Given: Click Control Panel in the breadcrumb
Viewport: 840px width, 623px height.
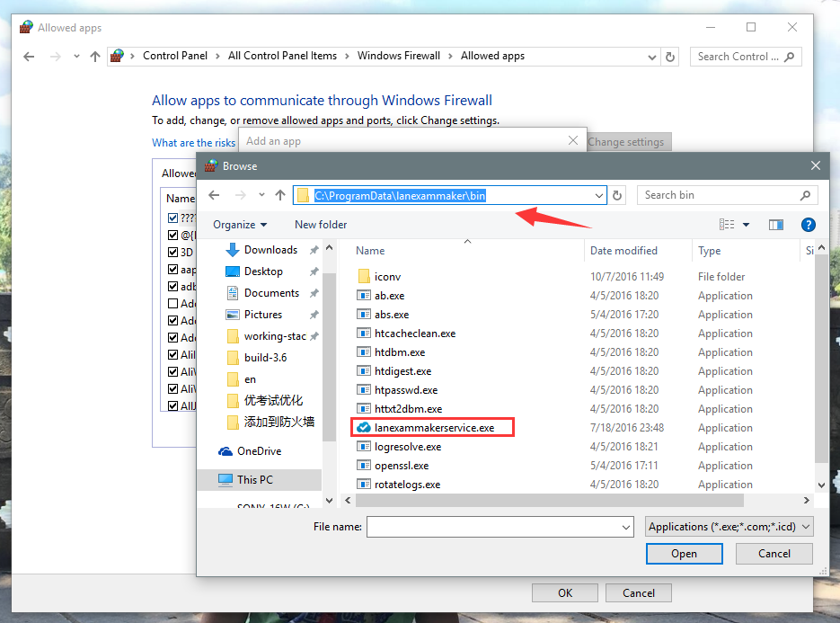Looking at the screenshot, I should [x=175, y=56].
